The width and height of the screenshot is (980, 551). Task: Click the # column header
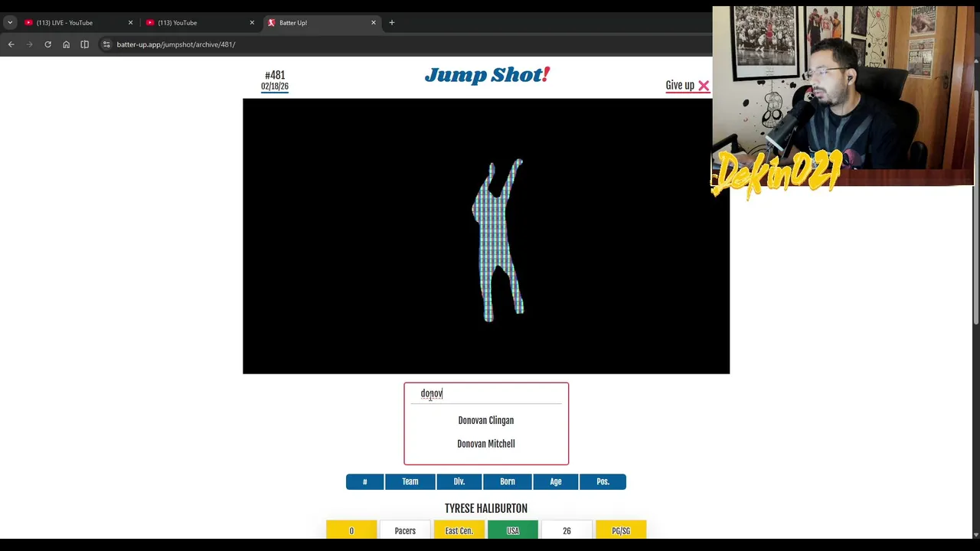pos(364,481)
